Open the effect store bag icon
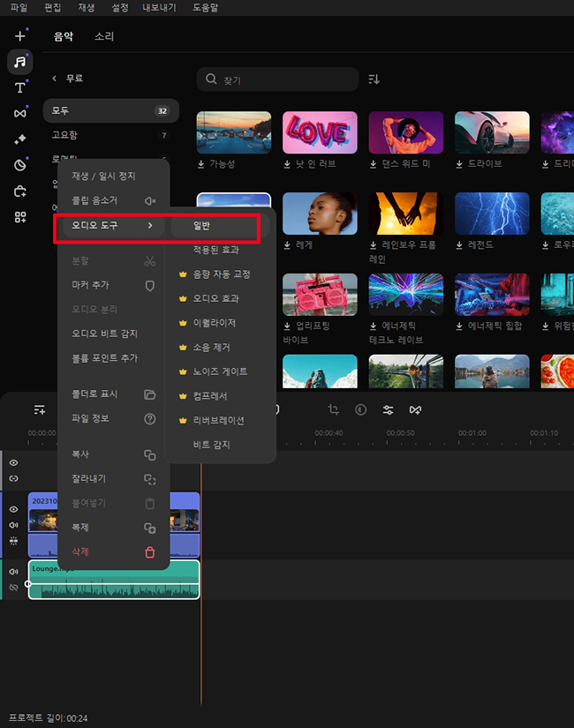574x728 pixels. 20,191
